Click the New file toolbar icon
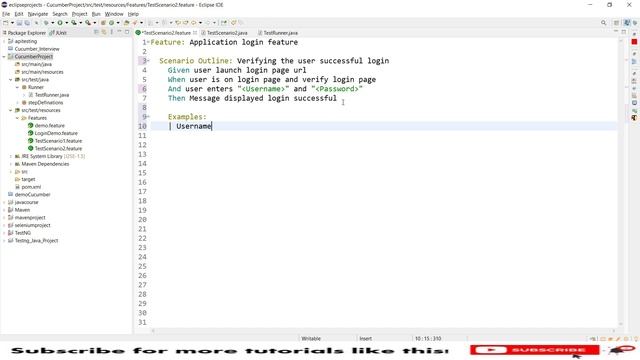Image resolution: width=640 pixels, height=360 pixels. pyautogui.click(x=6, y=23)
